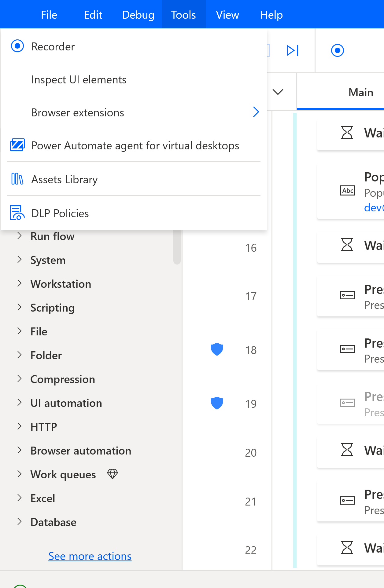Expand the System actions group
This screenshot has width=384, height=588.
[x=20, y=260]
